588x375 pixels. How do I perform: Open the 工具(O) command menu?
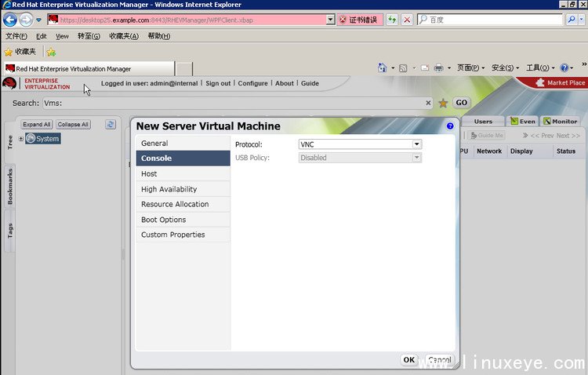[540, 68]
